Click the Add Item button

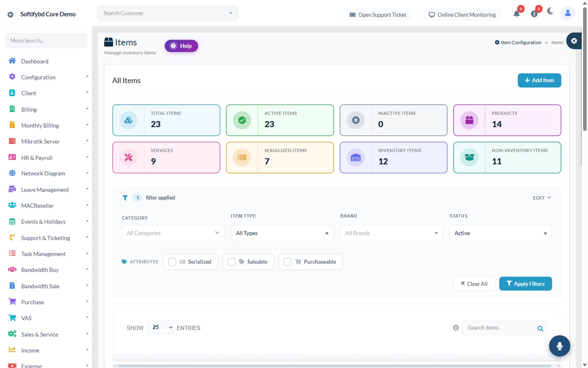[x=539, y=81]
